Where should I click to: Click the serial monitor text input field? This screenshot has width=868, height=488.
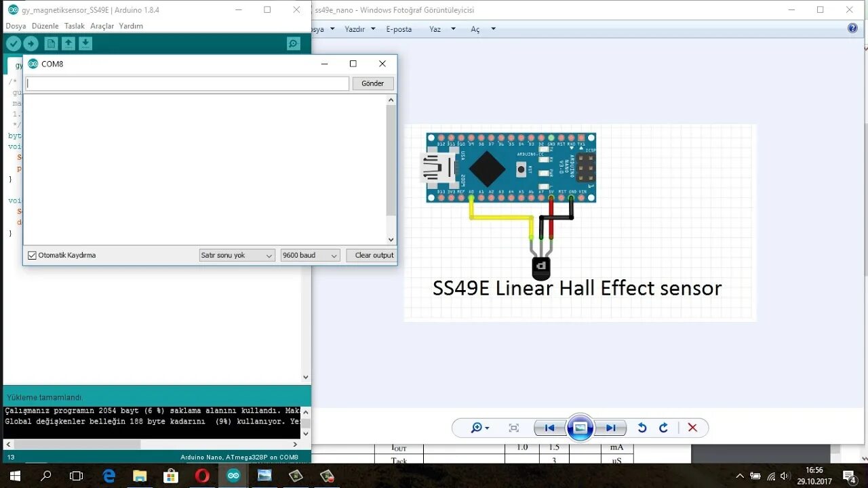tap(187, 83)
